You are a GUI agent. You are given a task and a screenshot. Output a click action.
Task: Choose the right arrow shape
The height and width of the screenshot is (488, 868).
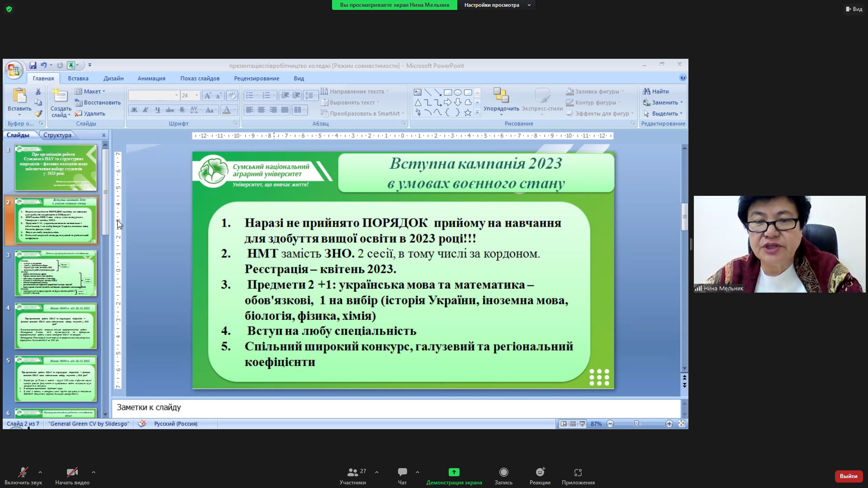(x=448, y=103)
